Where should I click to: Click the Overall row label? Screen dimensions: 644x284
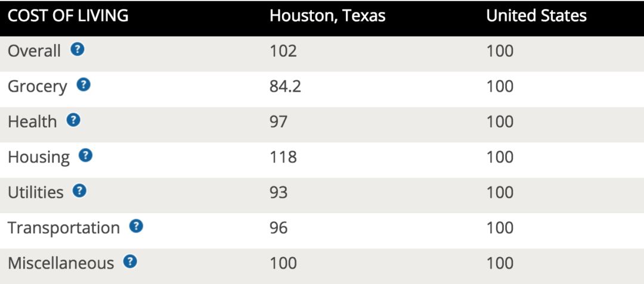[35, 51]
